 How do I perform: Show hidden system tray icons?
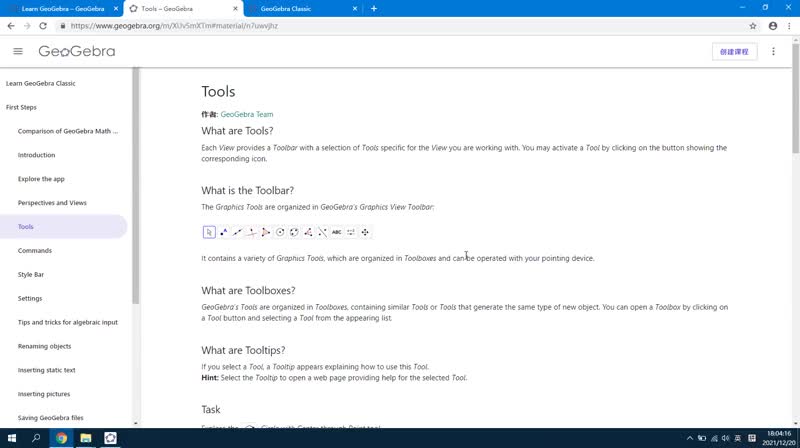tap(690, 438)
